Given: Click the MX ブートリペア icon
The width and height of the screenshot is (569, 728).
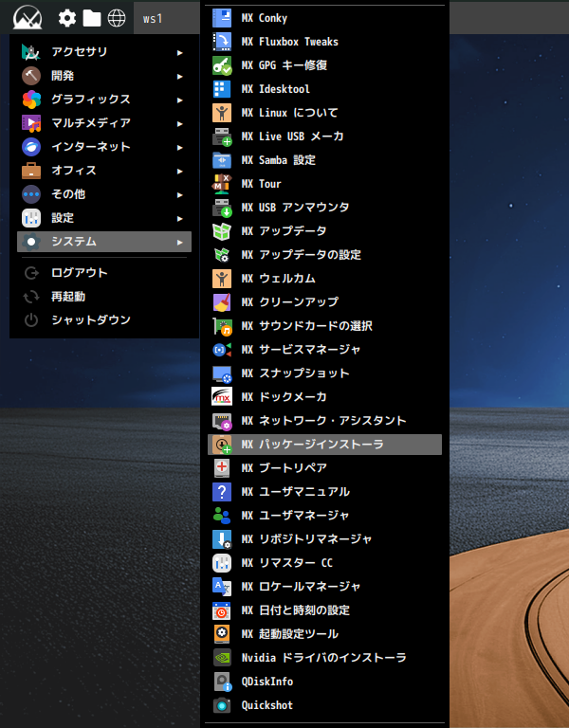Looking at the screenshot, I should coord(222,468).
